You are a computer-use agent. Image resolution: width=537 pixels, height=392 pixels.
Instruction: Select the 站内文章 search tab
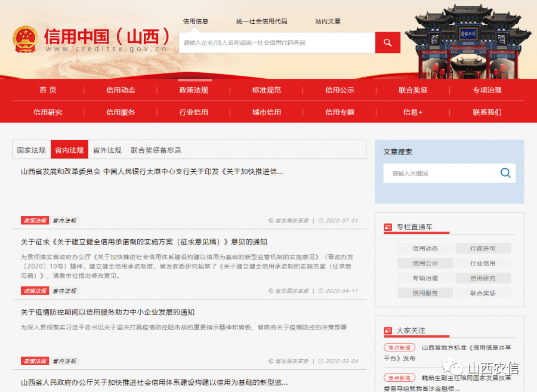click(x=328, y=21)
